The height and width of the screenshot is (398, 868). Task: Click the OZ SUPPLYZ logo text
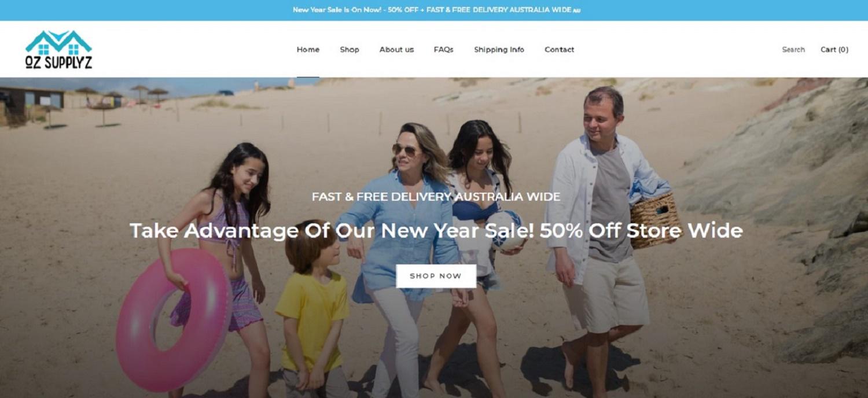pos(58,62)
